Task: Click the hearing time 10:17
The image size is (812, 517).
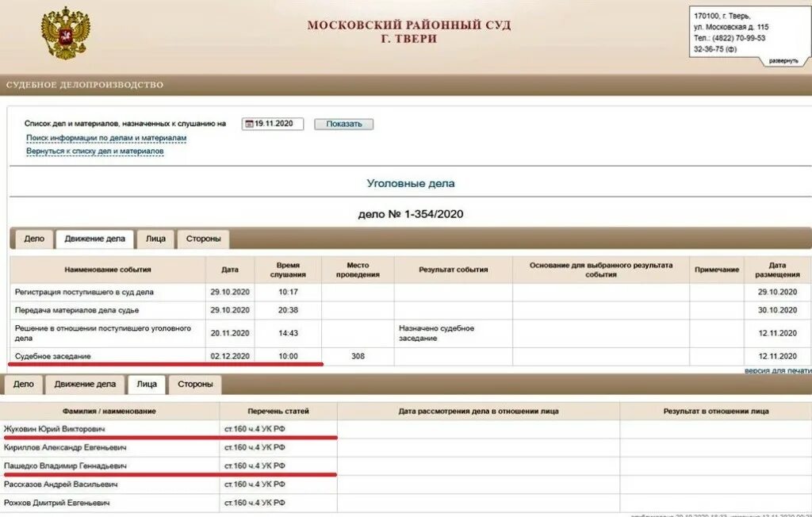Action: click(288, 292)
